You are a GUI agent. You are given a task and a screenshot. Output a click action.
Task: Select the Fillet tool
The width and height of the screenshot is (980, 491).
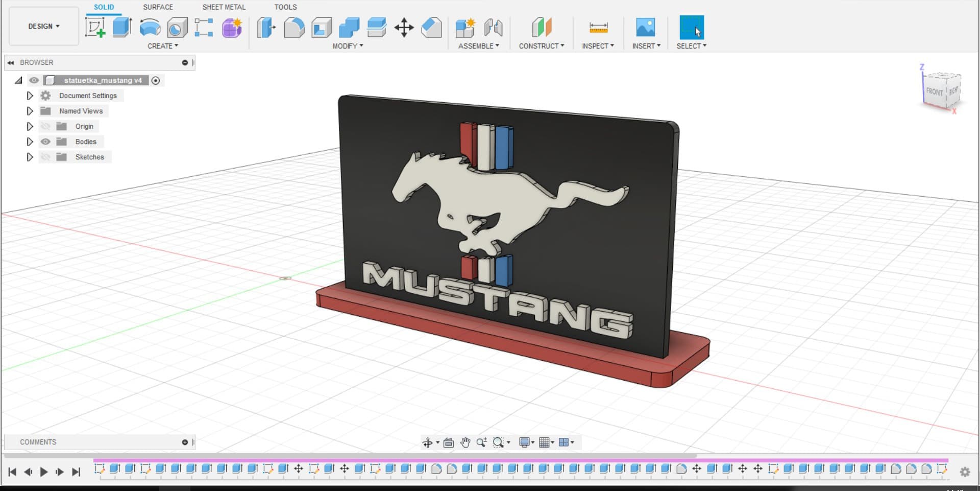pos(294,28)
